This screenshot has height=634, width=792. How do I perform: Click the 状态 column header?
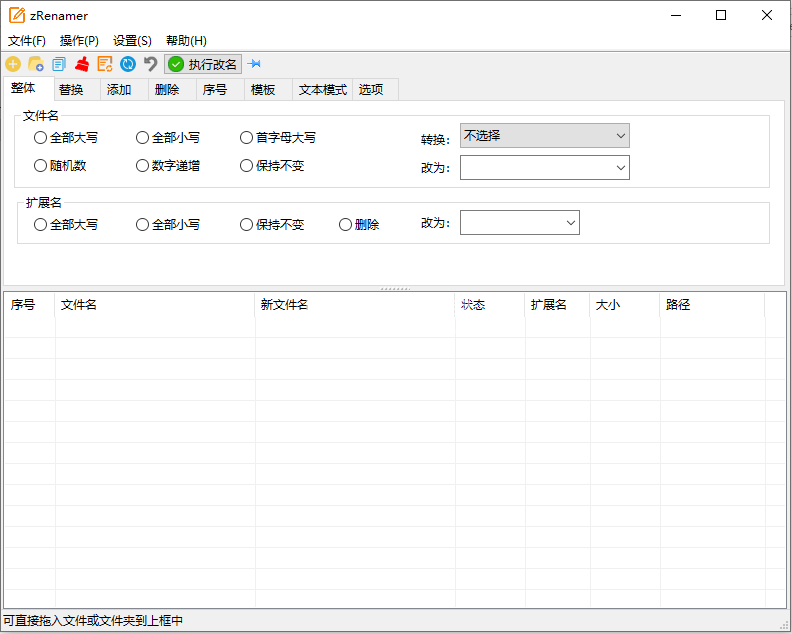tap(490, 305)
